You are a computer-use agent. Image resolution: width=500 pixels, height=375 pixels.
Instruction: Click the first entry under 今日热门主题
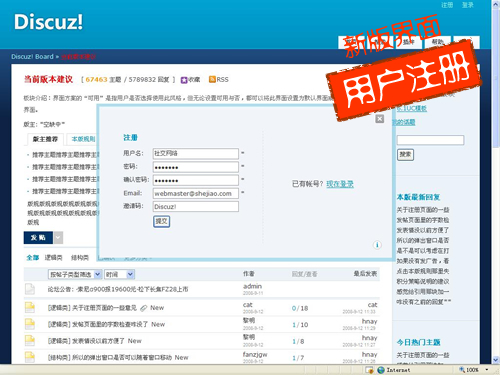click(x=423, y=355)
